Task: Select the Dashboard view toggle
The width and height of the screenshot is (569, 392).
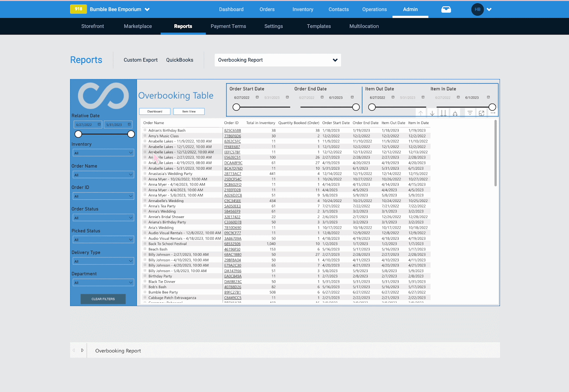Action: point(155,111)
